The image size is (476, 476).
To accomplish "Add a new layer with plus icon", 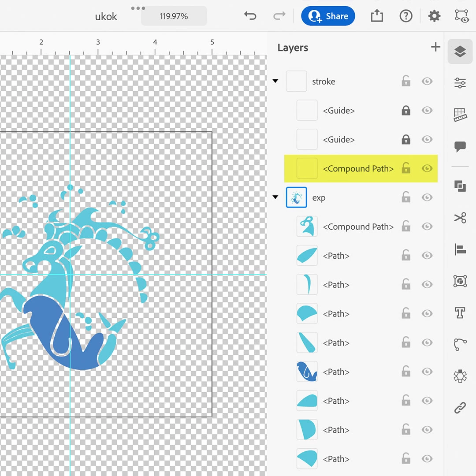I will click(x=435, y=47).
